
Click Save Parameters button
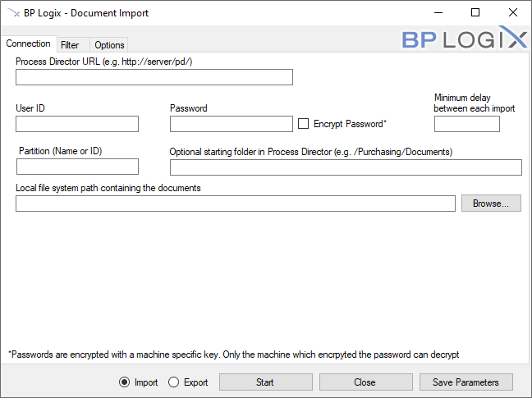pos(465,382)
